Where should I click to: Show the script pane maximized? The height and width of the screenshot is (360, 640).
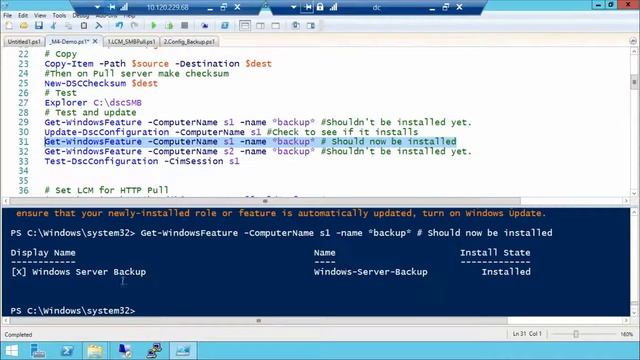tap(276, 26)
